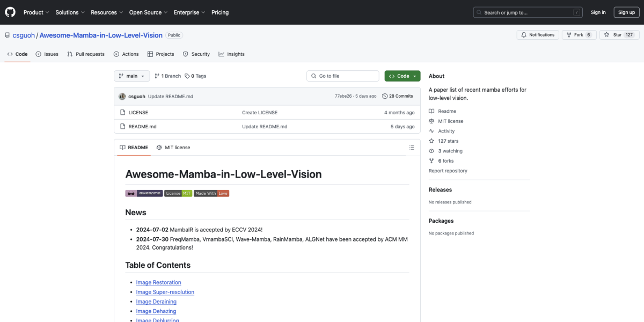Image resolution: width=644 pixels, height=322 pixels.
Task: Open the README.md file
Action: [142, 127]
